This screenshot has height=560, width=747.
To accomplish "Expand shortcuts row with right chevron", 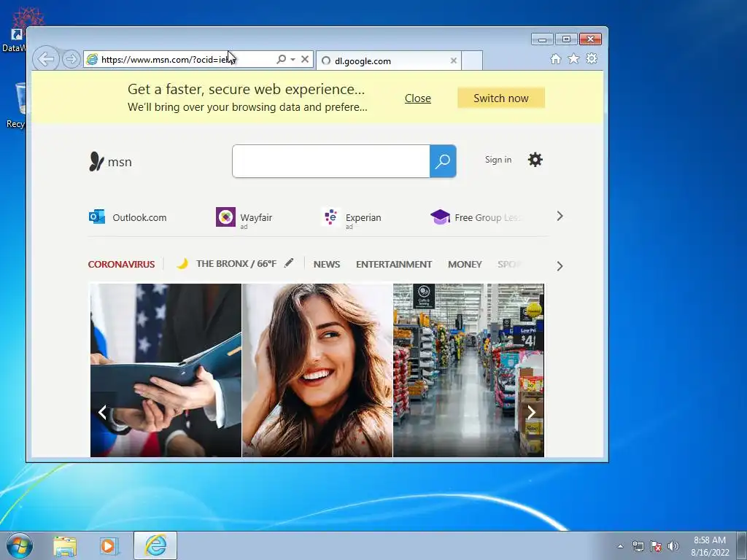I will (x=560, y=216).
